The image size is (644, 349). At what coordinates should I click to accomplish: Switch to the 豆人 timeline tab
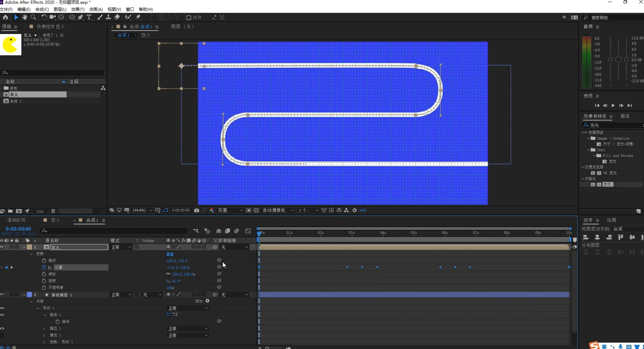(x=55, y=220)
